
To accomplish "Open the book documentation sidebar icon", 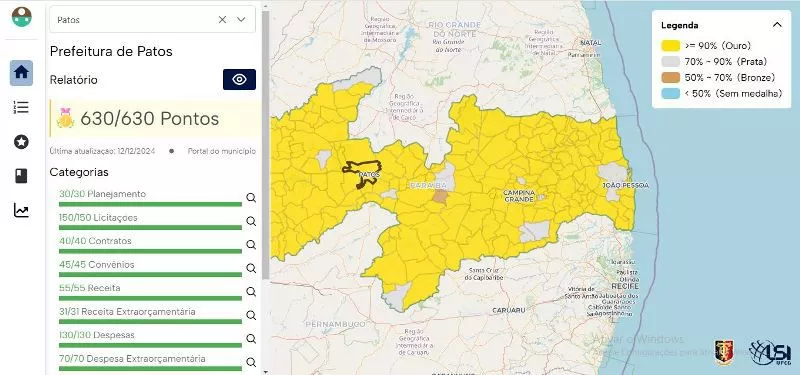I will pyautogui.click(x=21, y=177).
